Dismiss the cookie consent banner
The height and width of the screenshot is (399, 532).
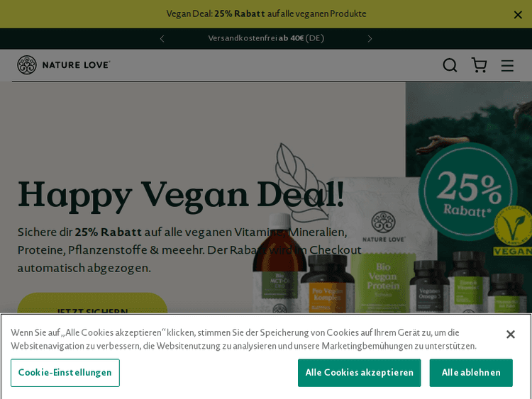coord(510,335)
